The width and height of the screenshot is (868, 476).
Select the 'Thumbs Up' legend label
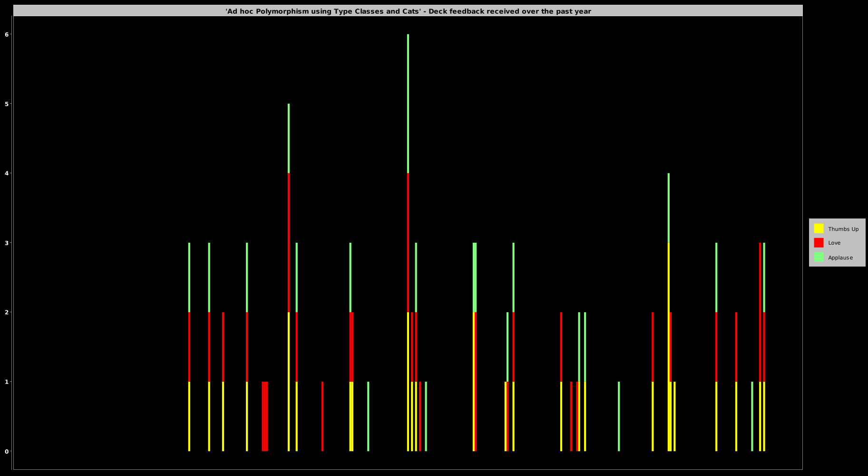click(x=843, y=229)
